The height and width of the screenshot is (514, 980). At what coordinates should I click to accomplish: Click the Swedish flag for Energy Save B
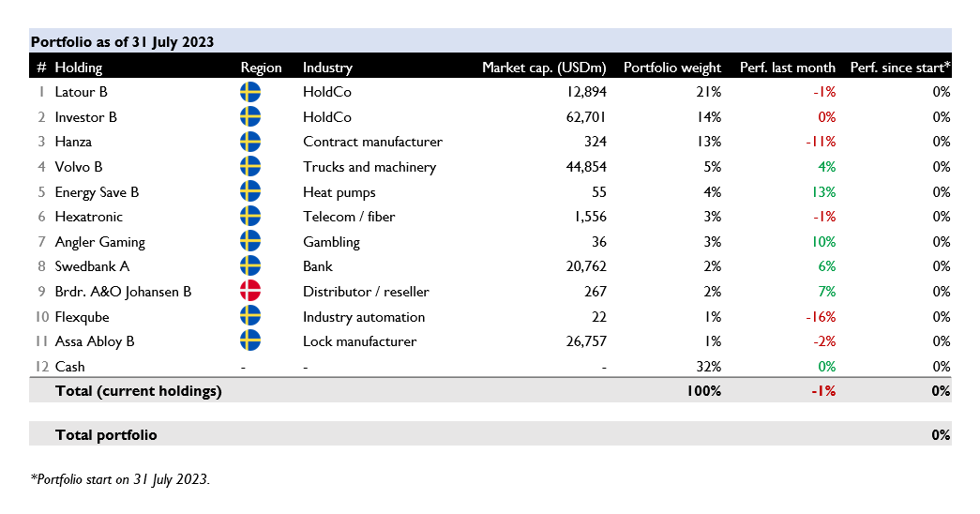tap(250, 191)
